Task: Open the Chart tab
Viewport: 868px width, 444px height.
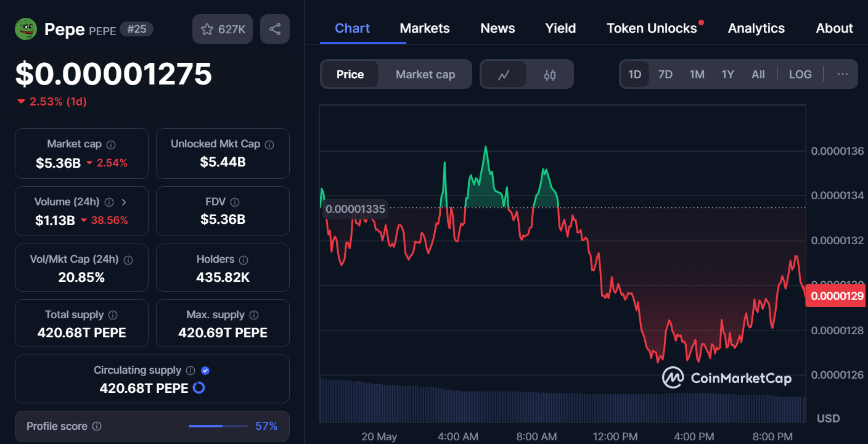Action: tap(353, 28)
